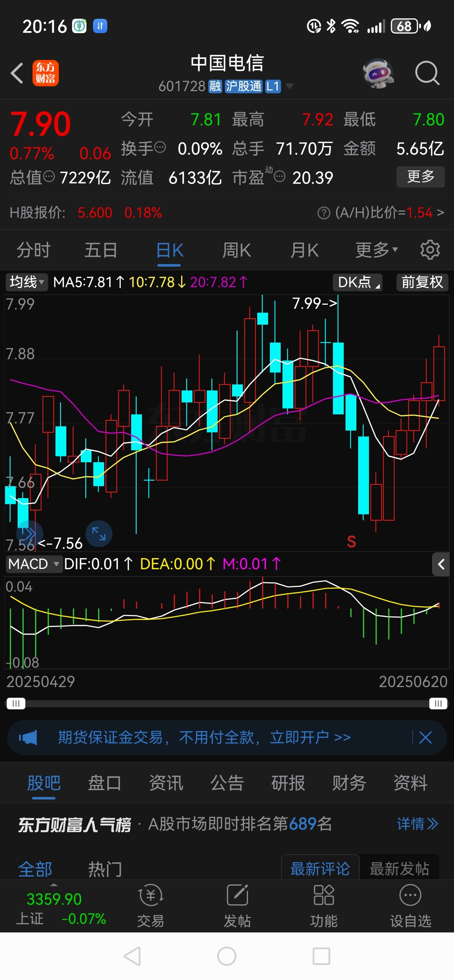Screen dimensions: 454x980
Task: Open A/H price ratio help icon
Action: coord(324,213)
